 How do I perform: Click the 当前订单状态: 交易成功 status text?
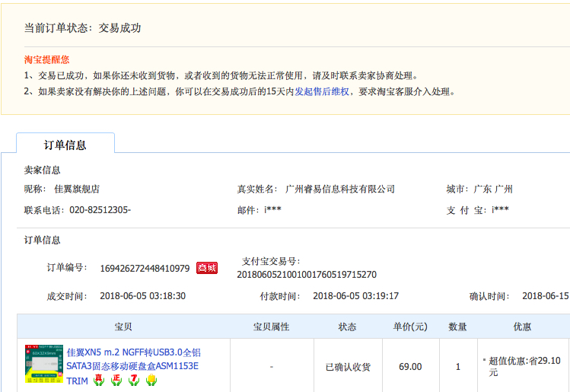pos(82,28)
